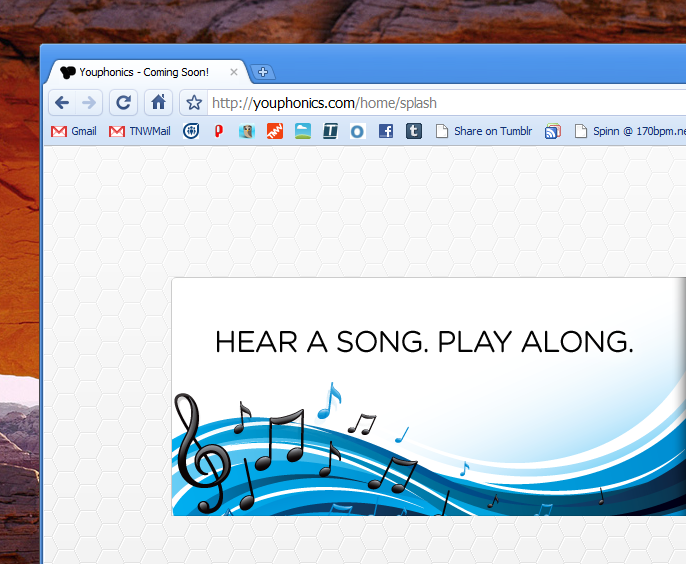The width and height of the screenshot is (686, 564).
Task: Open the landscape sky-and-grass bookmark icon
Action: coord(303,131)
